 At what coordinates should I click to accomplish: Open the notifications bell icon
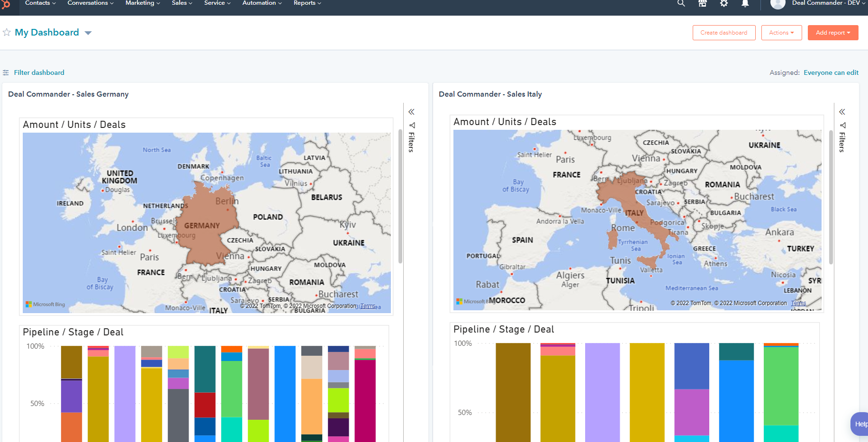pyautogui.click(x=745, y=3)
